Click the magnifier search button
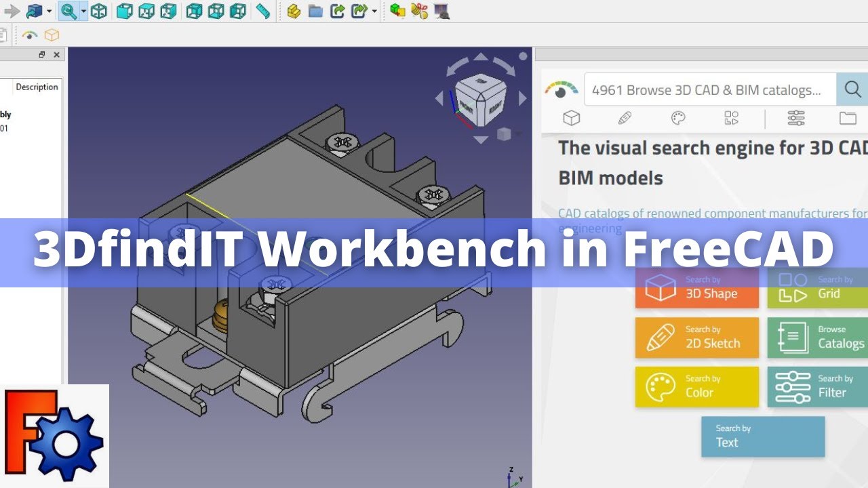 [852, 89]
